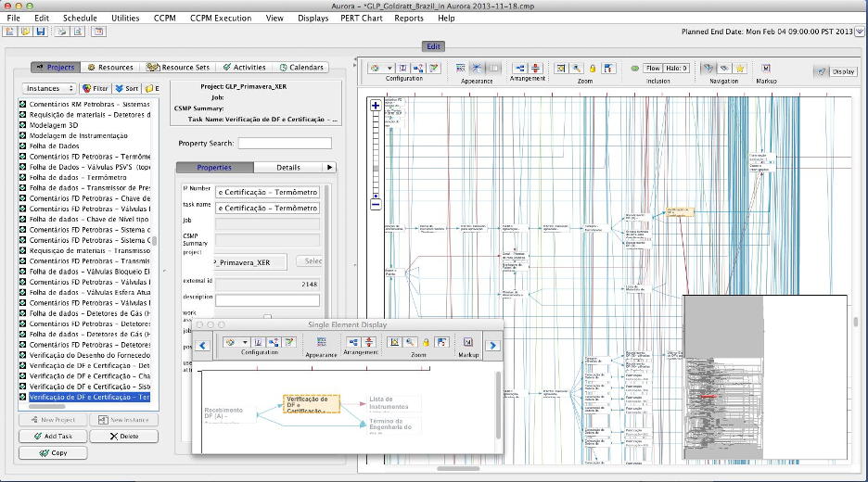The image size is (868, 482).
Task: Click the Save file toolbar icon
Action: coord(40,32)
